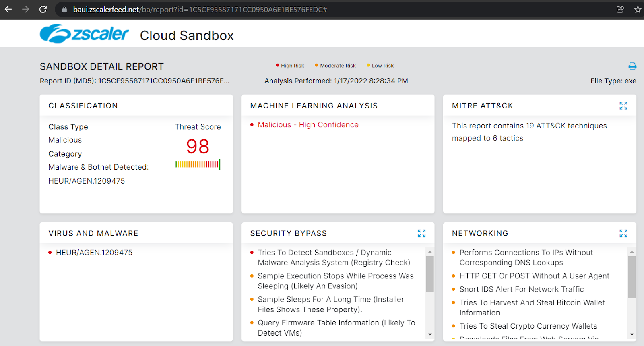This screenshot has height=346, width=644.
Task: Bookmark this page with star icon
Action: pyautogui.click(x=638, y=9)
